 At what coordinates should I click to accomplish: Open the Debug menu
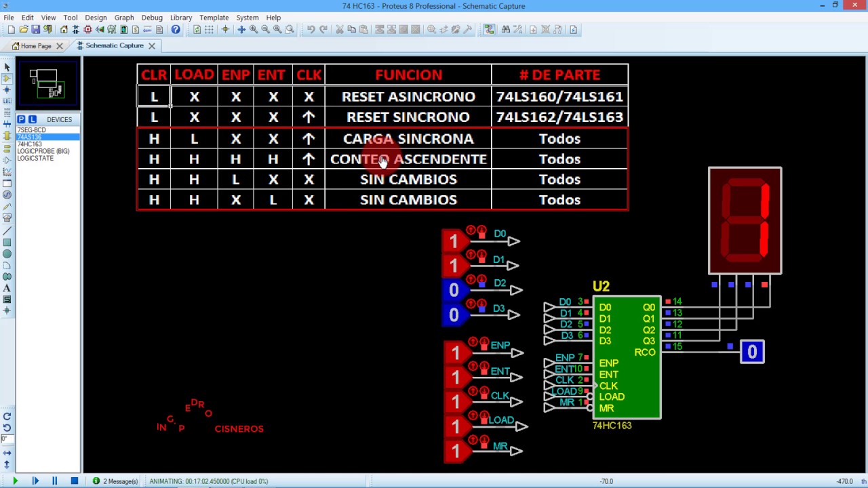152,18
